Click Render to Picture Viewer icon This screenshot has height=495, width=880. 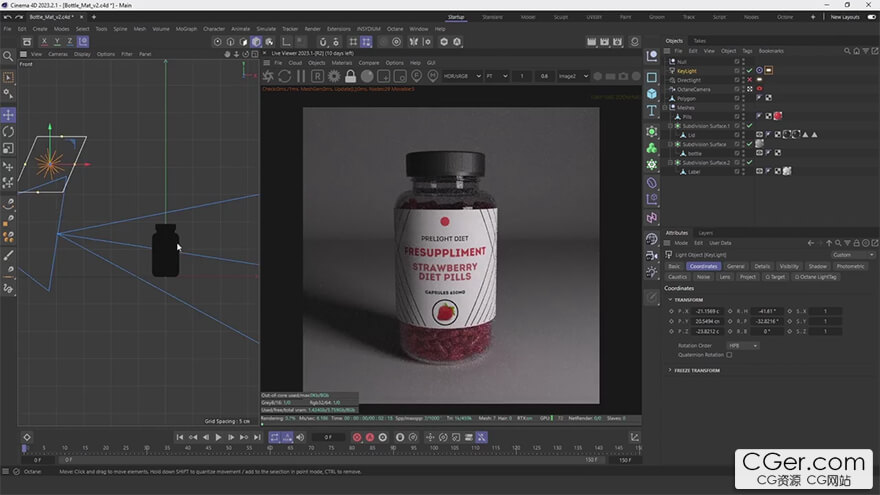(x=604, y=42)
